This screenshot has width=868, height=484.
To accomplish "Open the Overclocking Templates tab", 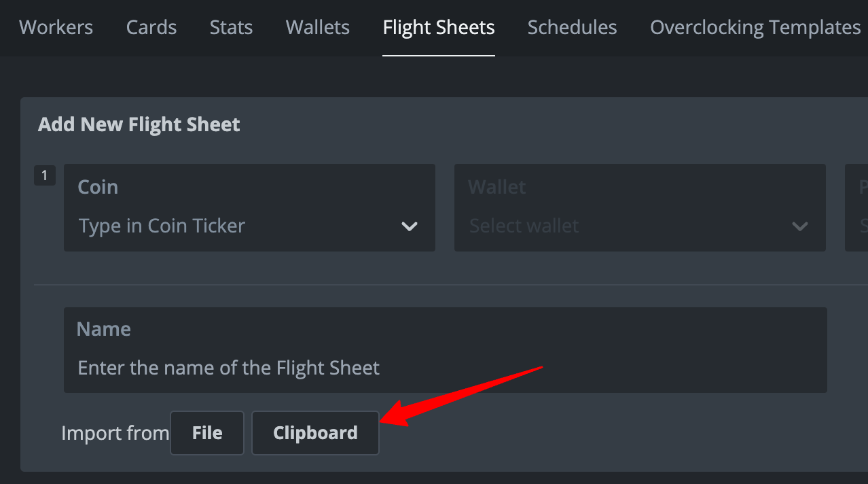I will pyautogui.click(x=755, y=27).
